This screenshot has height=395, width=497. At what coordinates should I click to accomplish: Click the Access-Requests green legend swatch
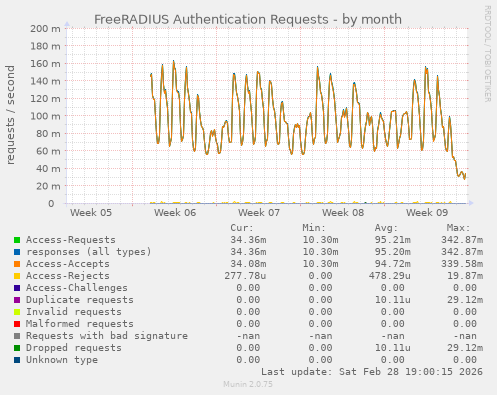[x=17, y=240]
